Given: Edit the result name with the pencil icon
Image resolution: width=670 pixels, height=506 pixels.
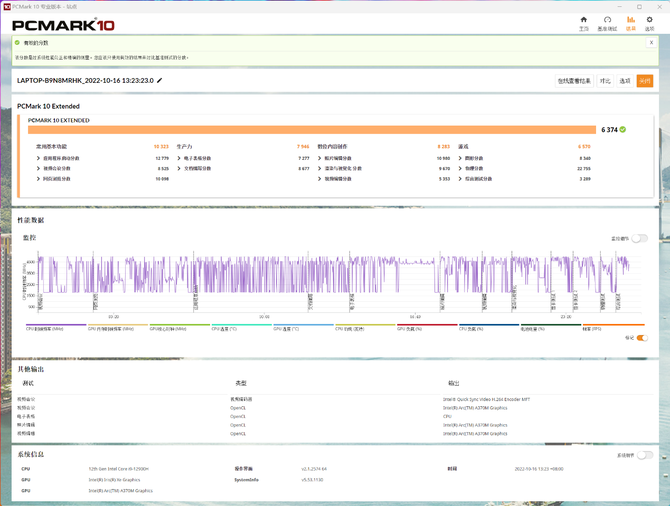Looking at the screenshot, I should pos(159,80).
